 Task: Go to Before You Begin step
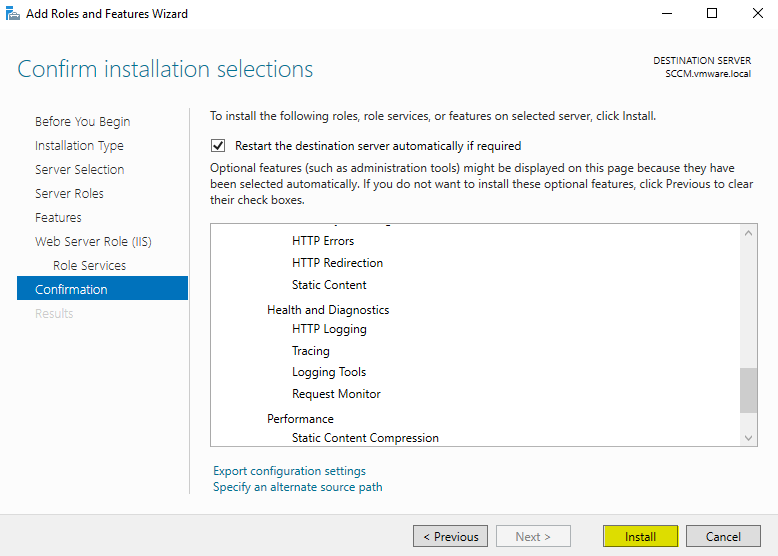(82, 121)
